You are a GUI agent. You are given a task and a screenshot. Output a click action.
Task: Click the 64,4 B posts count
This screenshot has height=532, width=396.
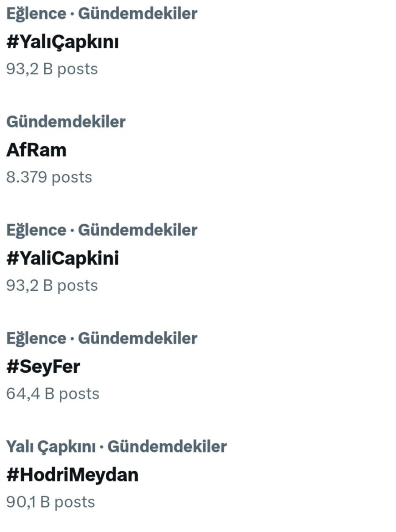pyautogui.click(x=53, y=393)
